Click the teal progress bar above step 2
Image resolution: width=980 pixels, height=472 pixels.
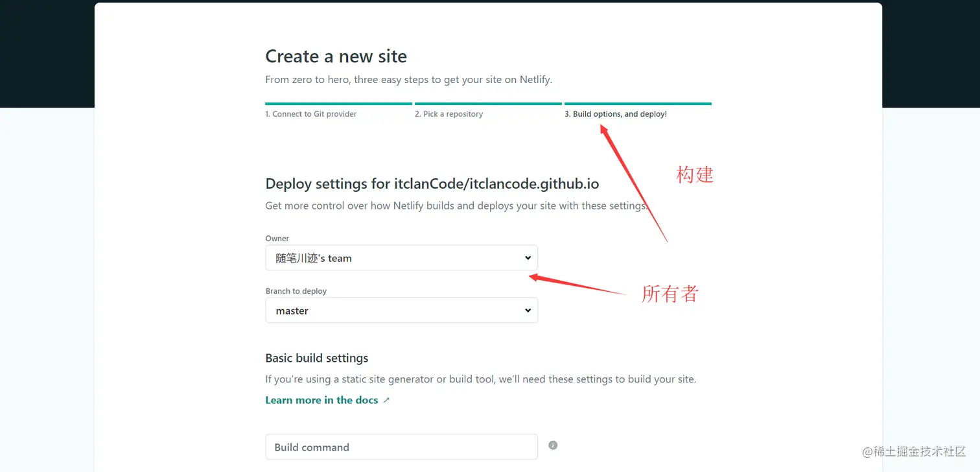tap(487, 104)
